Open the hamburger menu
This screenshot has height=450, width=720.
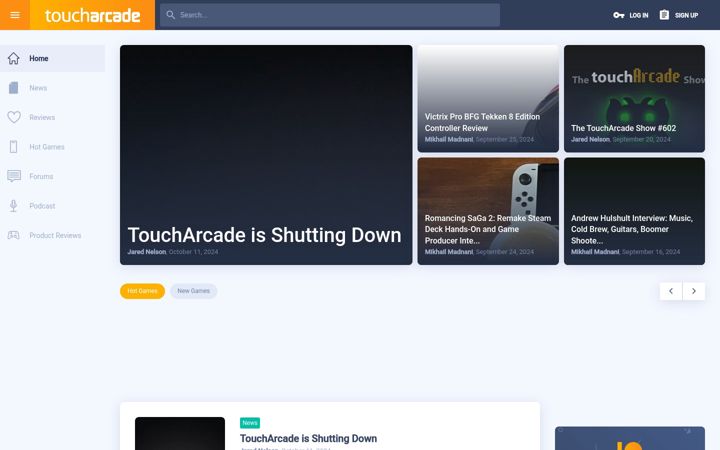tap(15, 15)
